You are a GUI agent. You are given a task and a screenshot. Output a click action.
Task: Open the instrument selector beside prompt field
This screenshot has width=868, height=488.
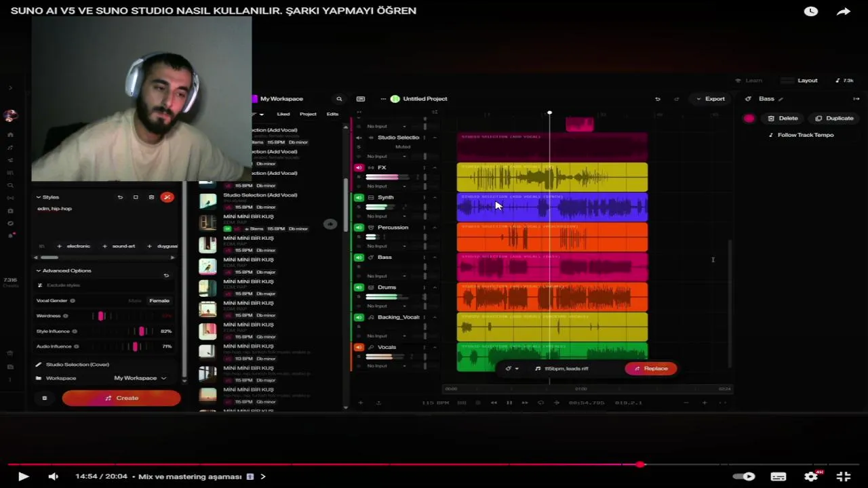pos(511,369)
